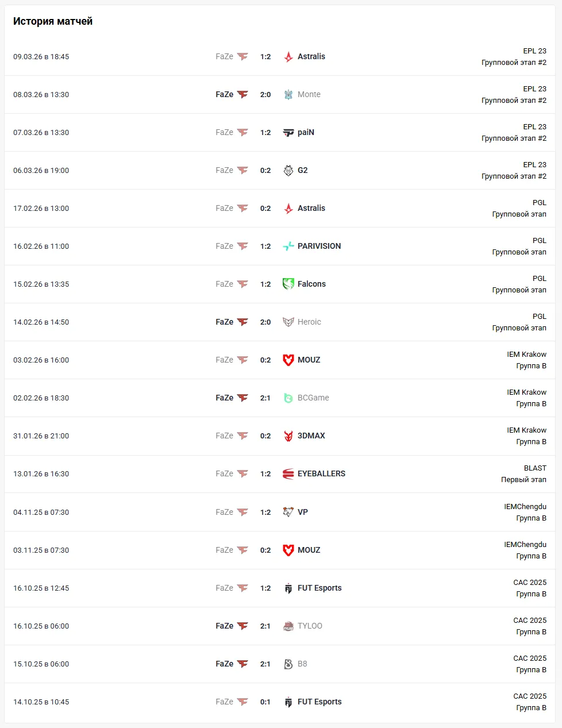Click the PARIVISION team logo
Image resolution: width=562 pixels, height=728 pixels.
point(288,246)
